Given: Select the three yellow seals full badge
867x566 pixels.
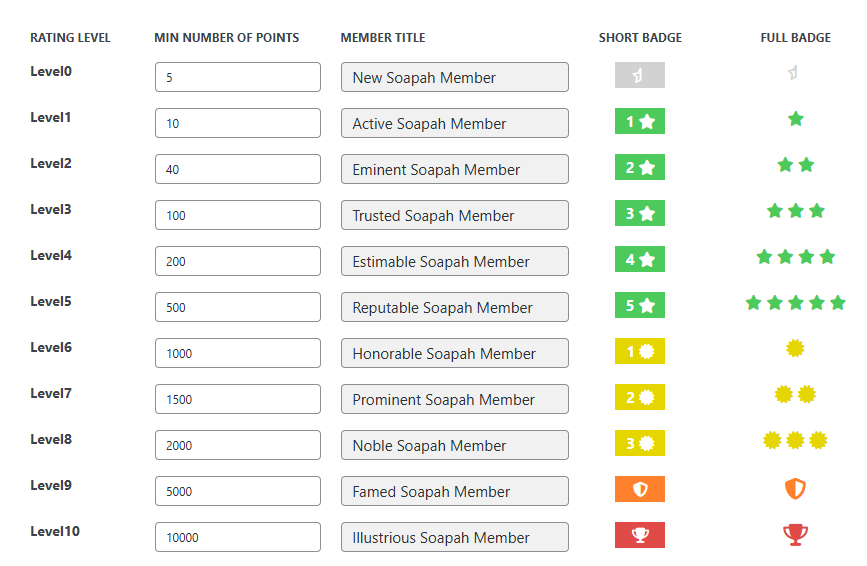Looking at the screenshot, I should pyautogui.click(x=795, y=441).
